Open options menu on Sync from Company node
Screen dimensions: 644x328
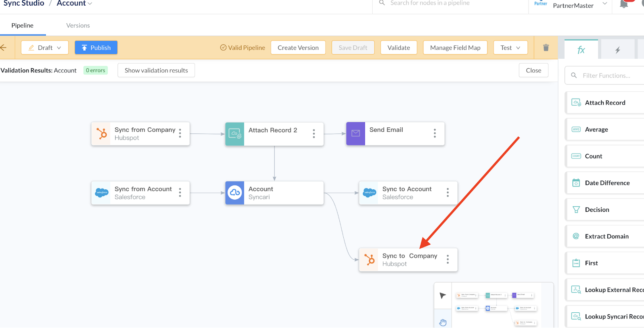[x=180, y=133]
